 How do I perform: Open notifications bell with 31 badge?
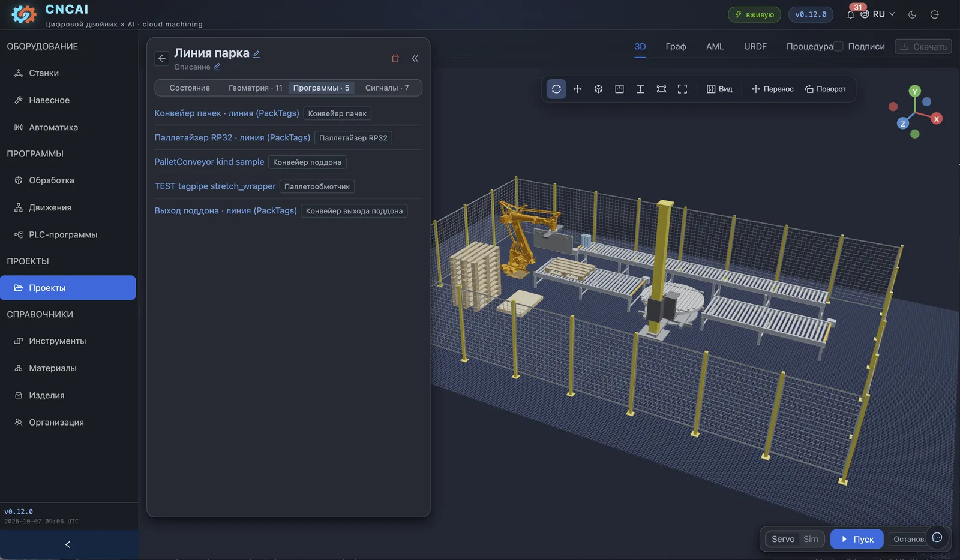pyautogui.click(x=851, y=14)
